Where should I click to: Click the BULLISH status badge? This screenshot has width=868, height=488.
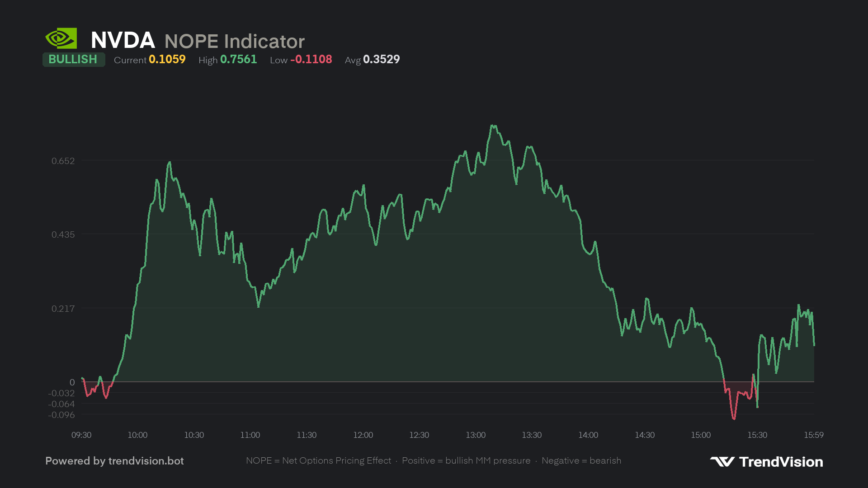pyautogui.click(x=74, y=60)
